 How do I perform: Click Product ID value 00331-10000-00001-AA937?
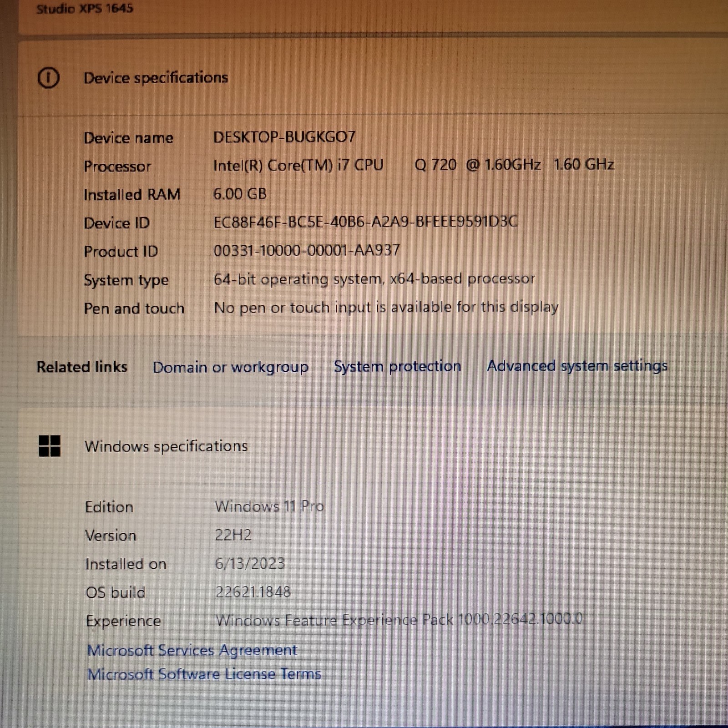(x=307, y=250)
